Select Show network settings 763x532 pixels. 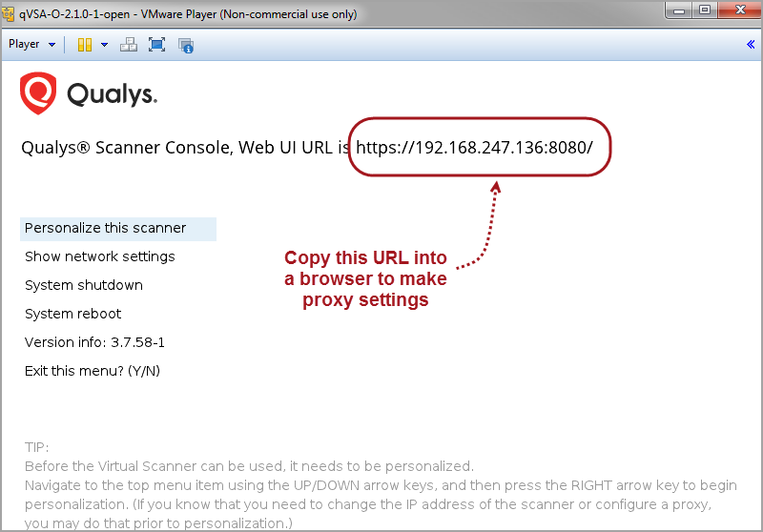pos(100,256)
